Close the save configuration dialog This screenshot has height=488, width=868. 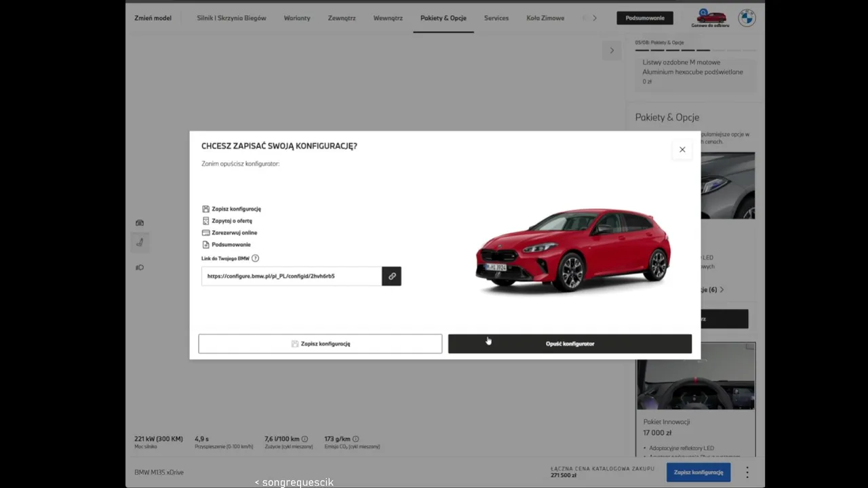682,150
